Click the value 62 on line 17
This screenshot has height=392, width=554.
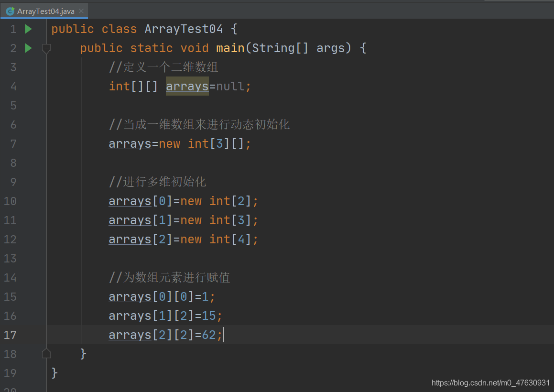pos(209,335)
